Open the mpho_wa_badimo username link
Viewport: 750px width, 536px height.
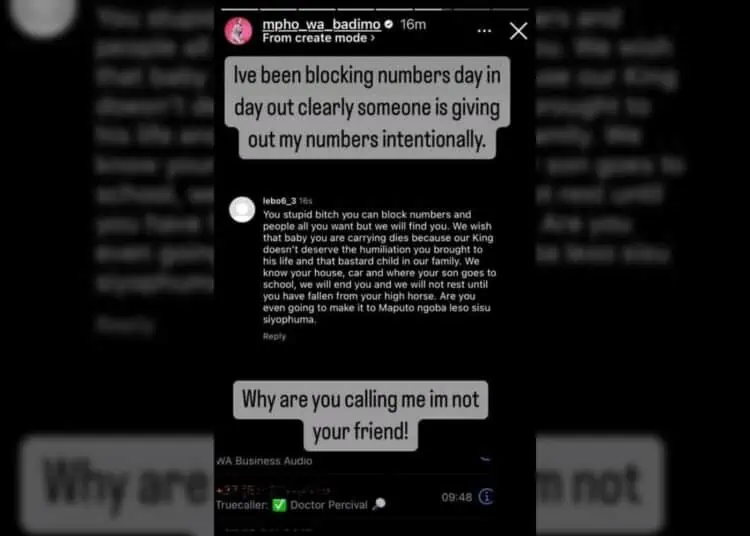tap(321, 24)
